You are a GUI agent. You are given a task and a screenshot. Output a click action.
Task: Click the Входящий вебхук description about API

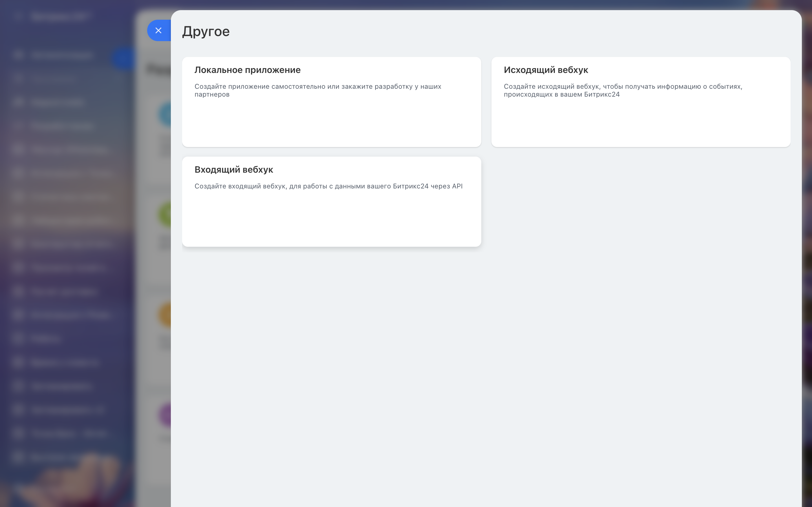(x=328, y=186)
